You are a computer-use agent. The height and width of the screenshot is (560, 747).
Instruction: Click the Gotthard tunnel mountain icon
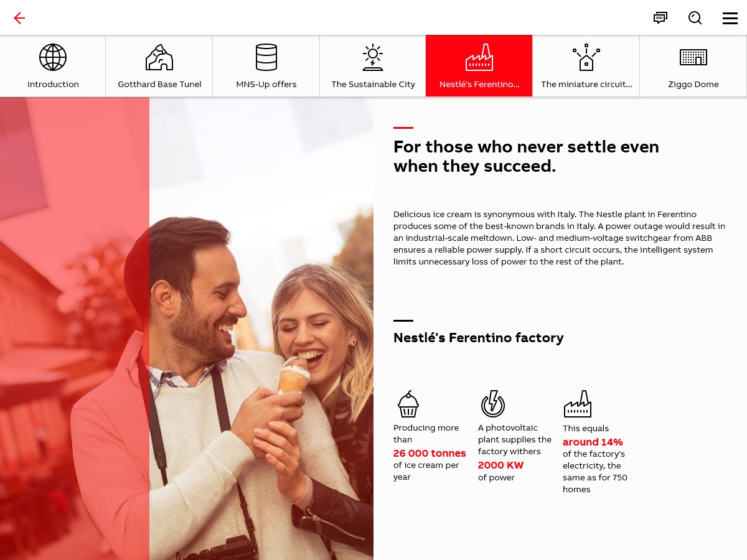tap(159, 57)
